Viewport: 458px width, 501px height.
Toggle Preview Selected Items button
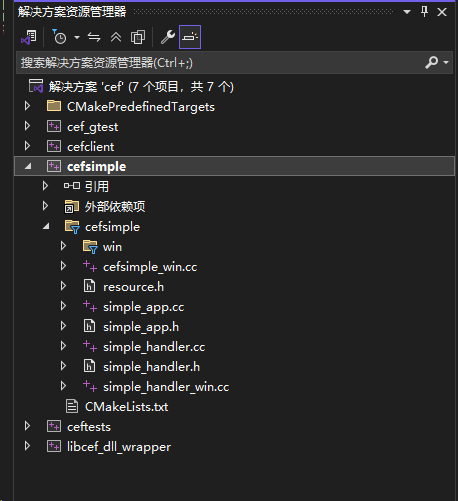(x=190, y=37)
